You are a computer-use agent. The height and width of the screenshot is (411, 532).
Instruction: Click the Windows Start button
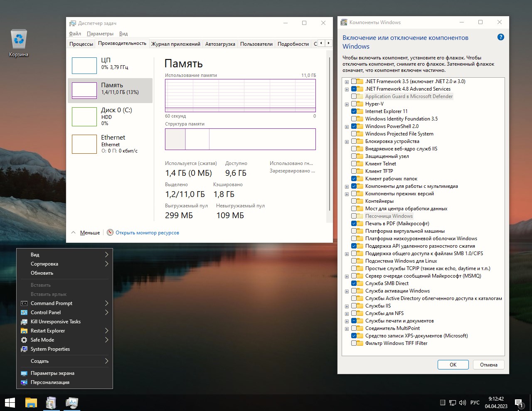tap(10, 402)
